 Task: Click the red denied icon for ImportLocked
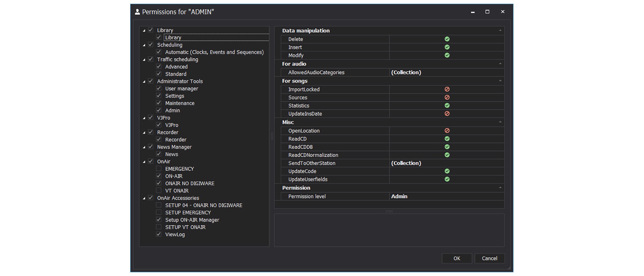tap(447, 89)
